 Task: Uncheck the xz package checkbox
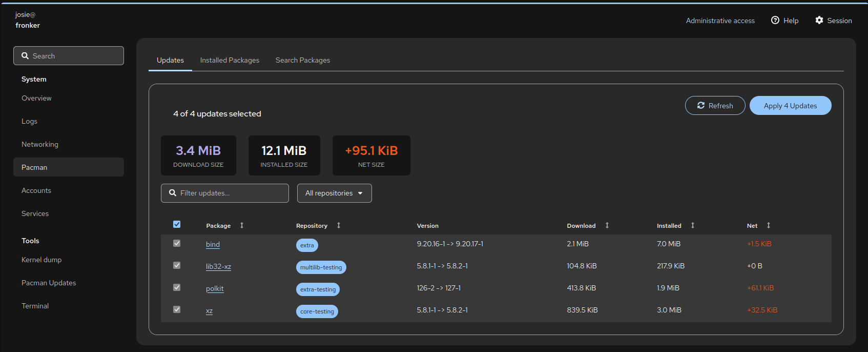(177, 309)
